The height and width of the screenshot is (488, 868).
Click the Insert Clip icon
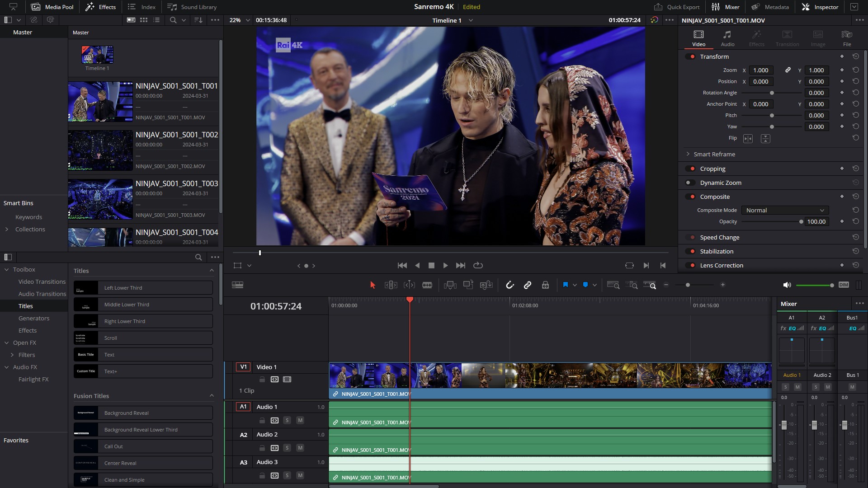[450, 285]
